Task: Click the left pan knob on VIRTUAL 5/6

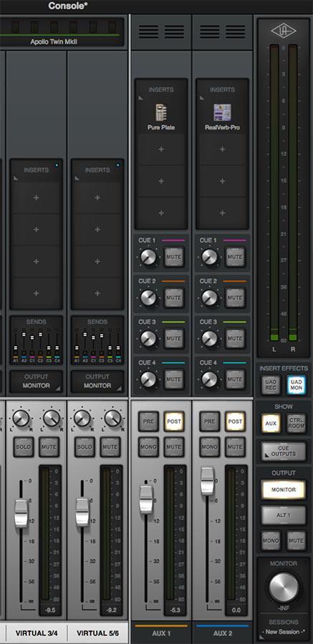Action: (82, 418)
